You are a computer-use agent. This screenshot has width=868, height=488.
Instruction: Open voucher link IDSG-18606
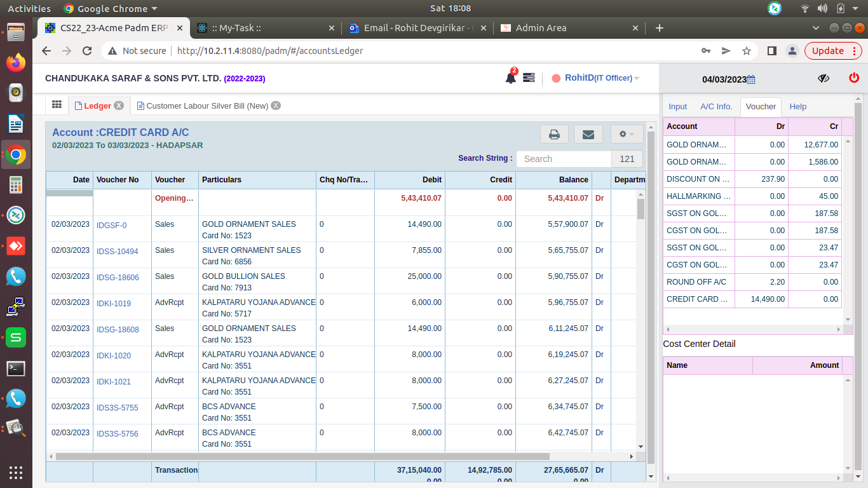click(x=118, y=278)
